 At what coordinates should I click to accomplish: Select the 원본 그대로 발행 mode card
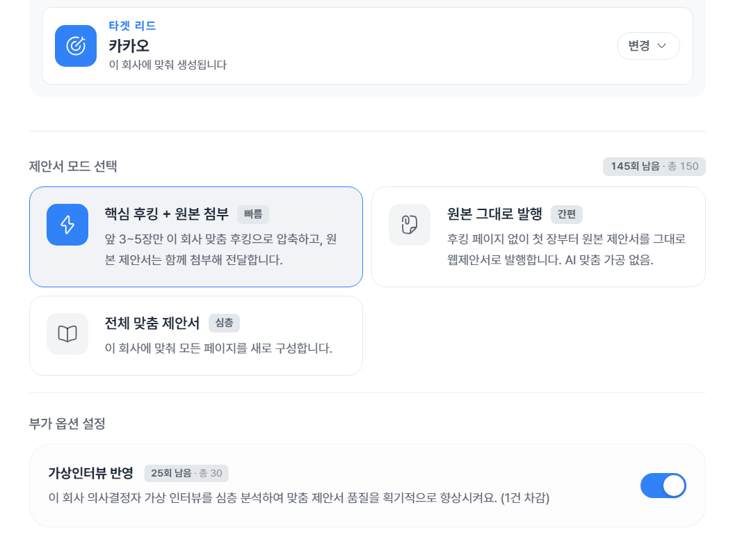pos(538,237)
